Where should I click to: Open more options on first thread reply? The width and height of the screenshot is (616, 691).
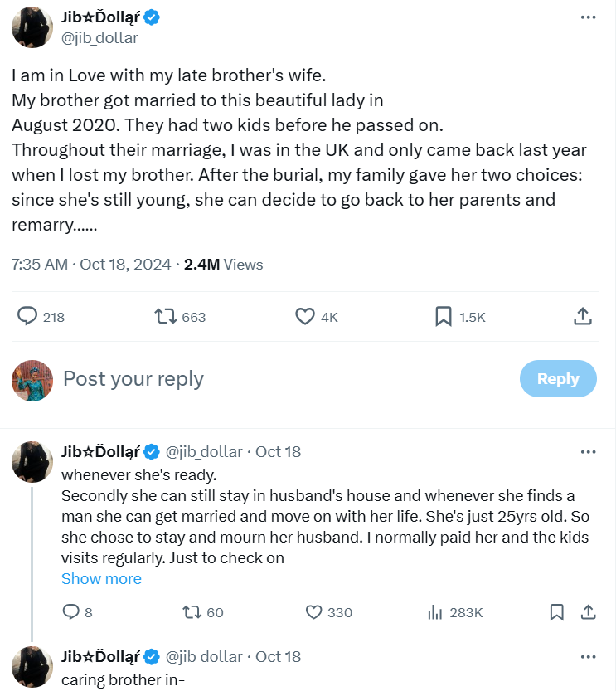(x=588, y=452)
